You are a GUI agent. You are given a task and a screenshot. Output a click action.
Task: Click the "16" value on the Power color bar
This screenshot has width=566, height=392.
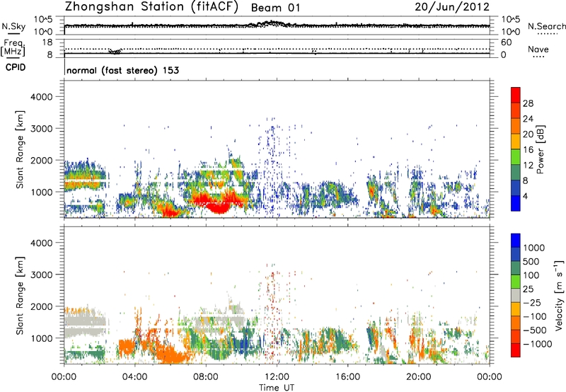[x=528, y=150]
